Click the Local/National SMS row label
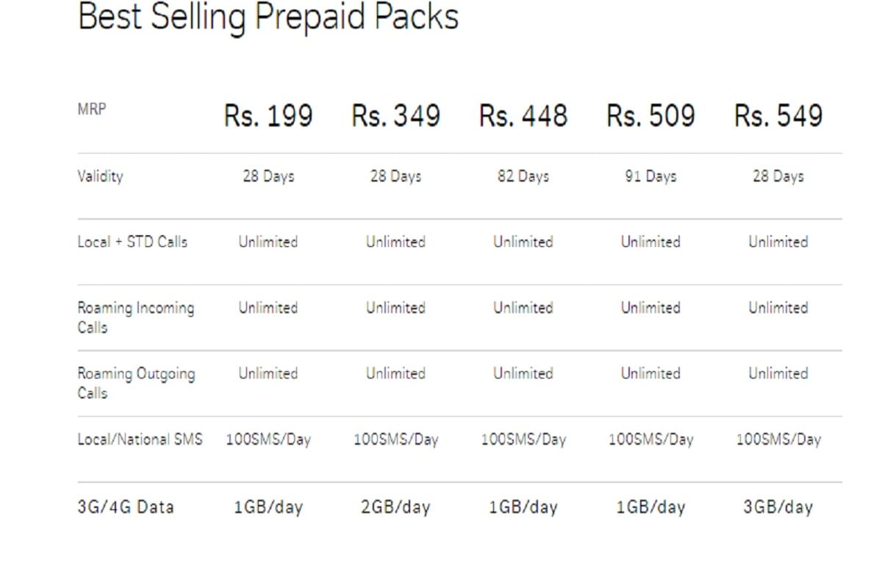This screenshot has height=588, width=882. [x=140, y=440]
